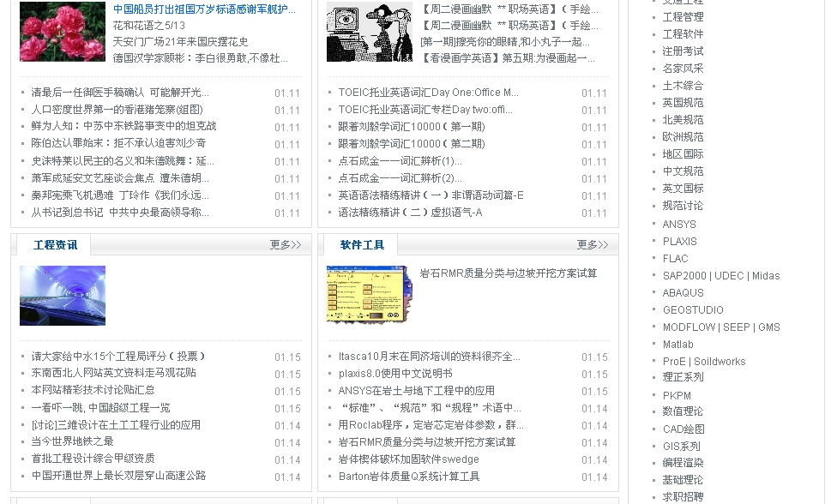The height and width of the screenshot is (504, 831).
Task: Open the computer cartoon comic thumbnail
Action: point(370,32)
